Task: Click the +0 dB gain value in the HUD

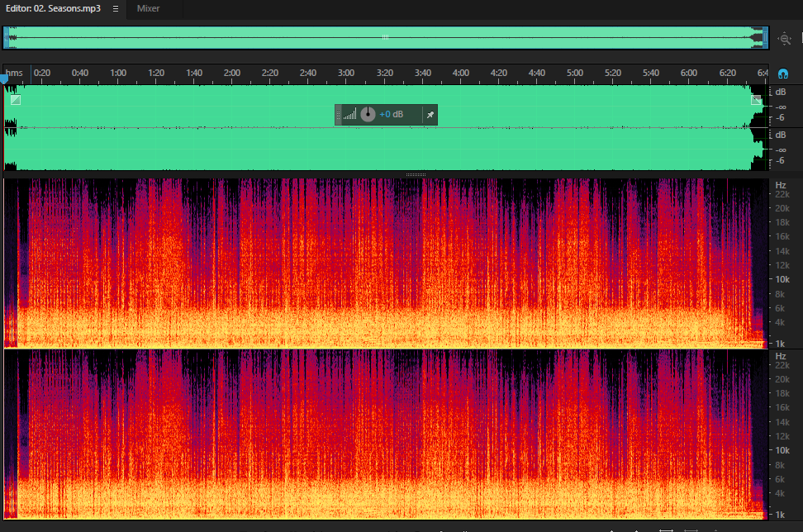Action: coord(392,114)
